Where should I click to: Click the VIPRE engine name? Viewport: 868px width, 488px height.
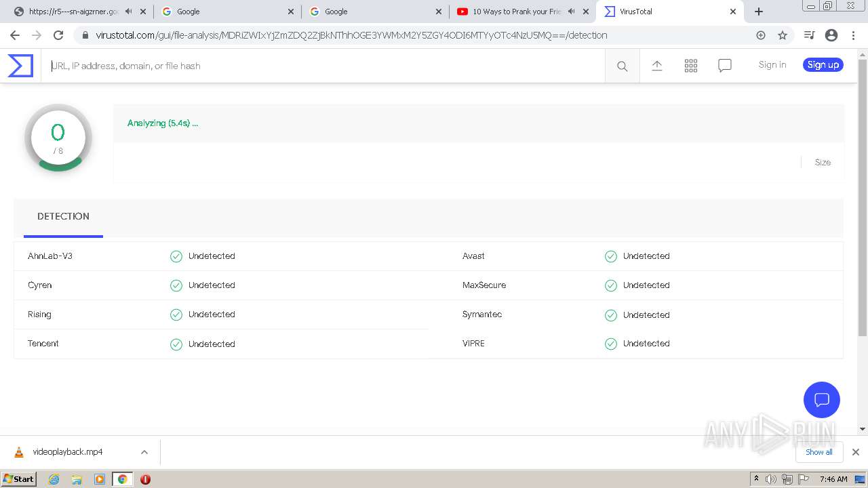[x=473, y=344]
